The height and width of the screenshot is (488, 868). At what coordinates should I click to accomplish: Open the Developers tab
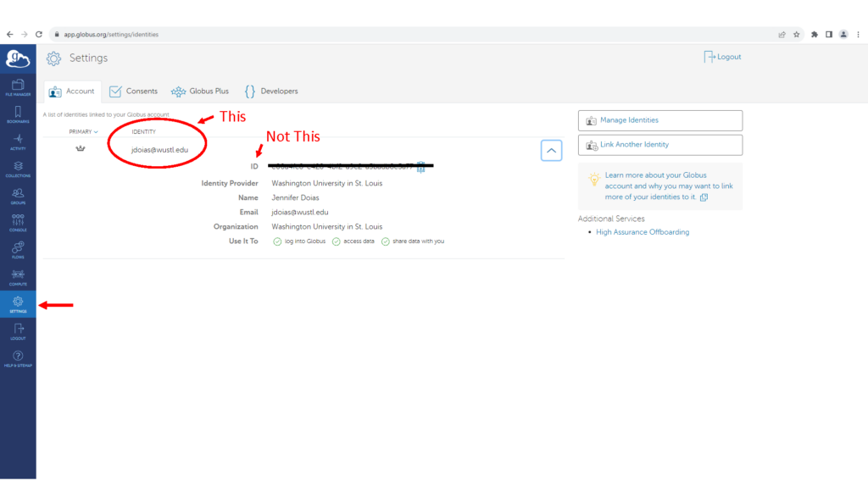coord(271,91)
